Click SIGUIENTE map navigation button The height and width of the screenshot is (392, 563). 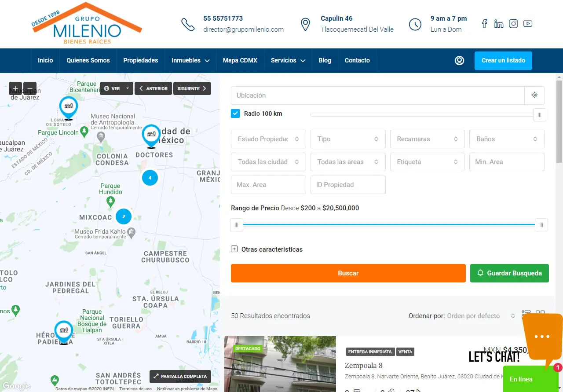[x=192, y=88]
